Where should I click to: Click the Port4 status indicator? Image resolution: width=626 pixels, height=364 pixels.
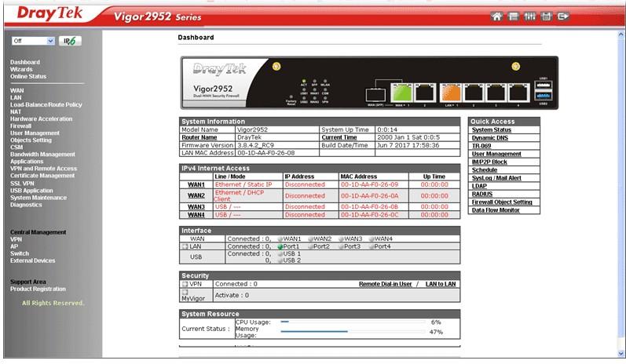point(372,247)
